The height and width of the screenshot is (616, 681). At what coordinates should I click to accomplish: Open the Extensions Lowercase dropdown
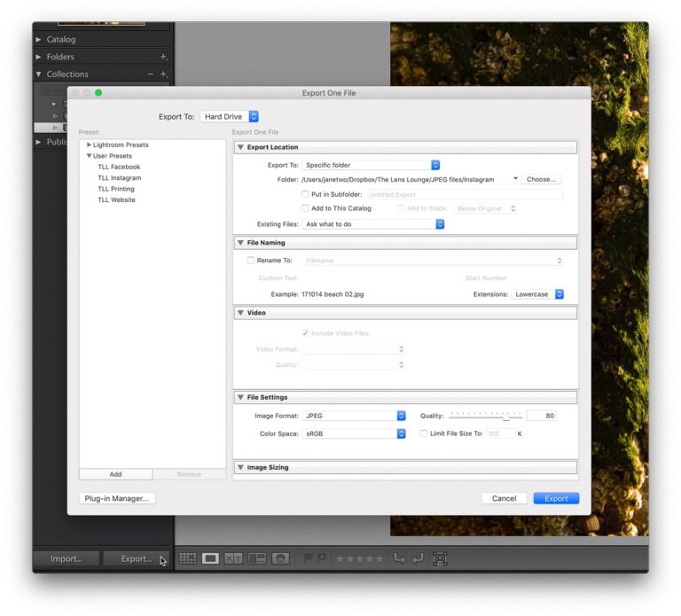point(537,294)
